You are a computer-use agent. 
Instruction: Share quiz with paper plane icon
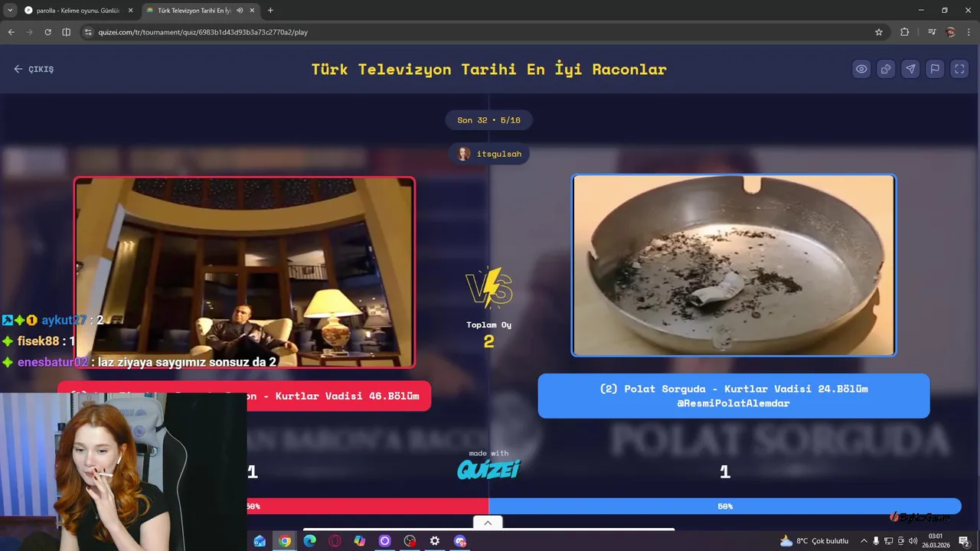pos(910,69)
